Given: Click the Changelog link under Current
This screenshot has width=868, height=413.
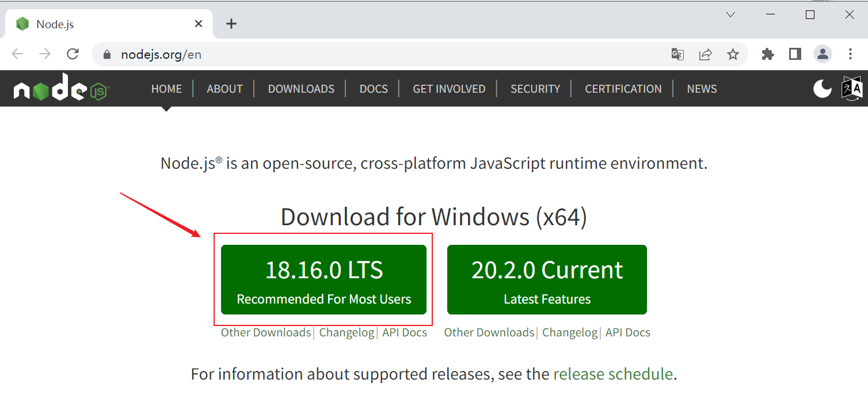Looking at the screenshot, I should (569, 332).
